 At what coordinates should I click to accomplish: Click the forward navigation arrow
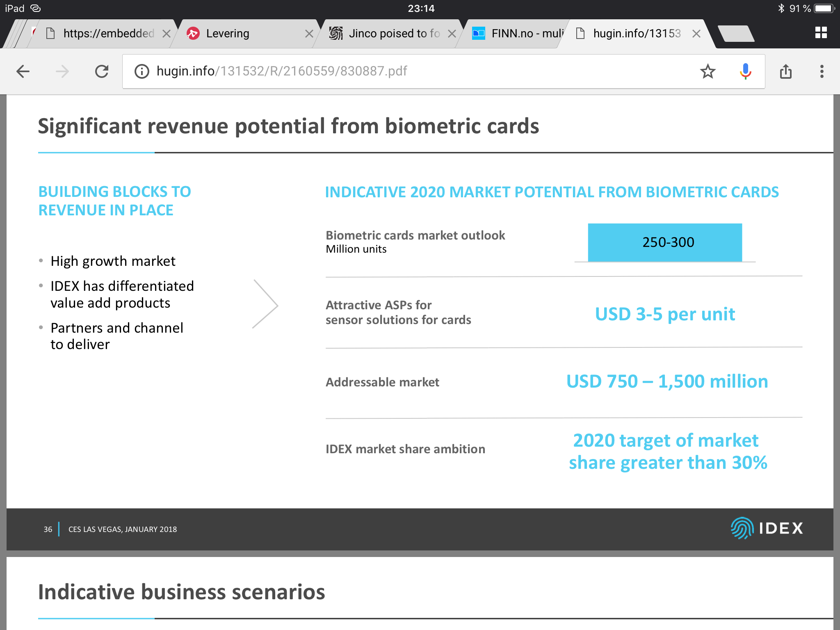(62, 71)
